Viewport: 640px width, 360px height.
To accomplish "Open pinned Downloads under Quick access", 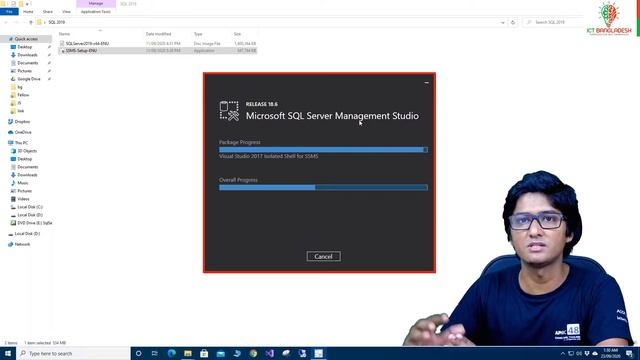I will point(27,55).
